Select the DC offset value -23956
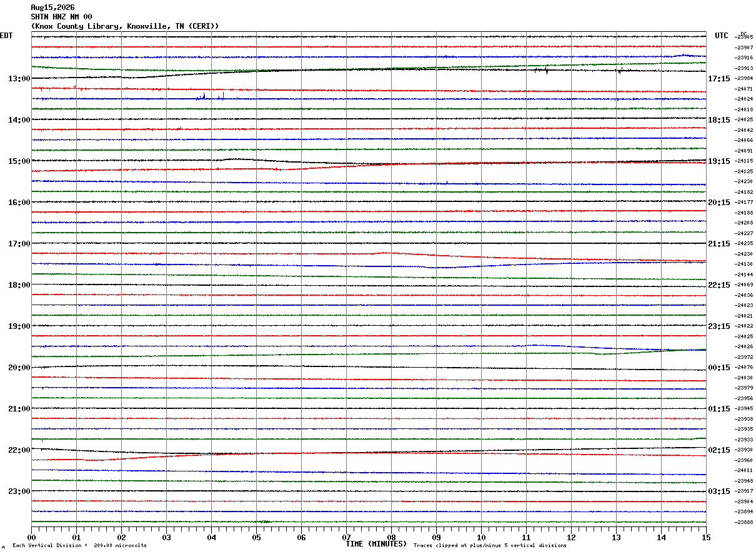The height and width of the screenshot is (554, 756). tap(744, 398)
